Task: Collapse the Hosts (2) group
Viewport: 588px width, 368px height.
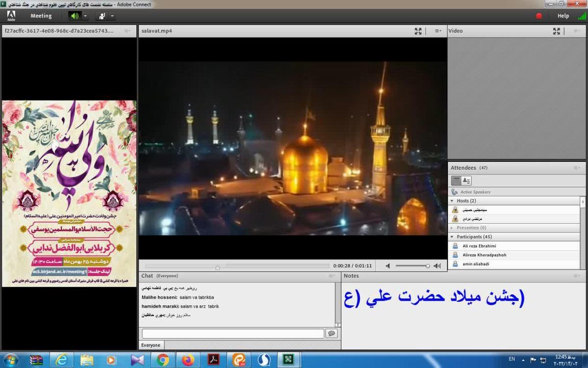Action: tap(452, 201)
